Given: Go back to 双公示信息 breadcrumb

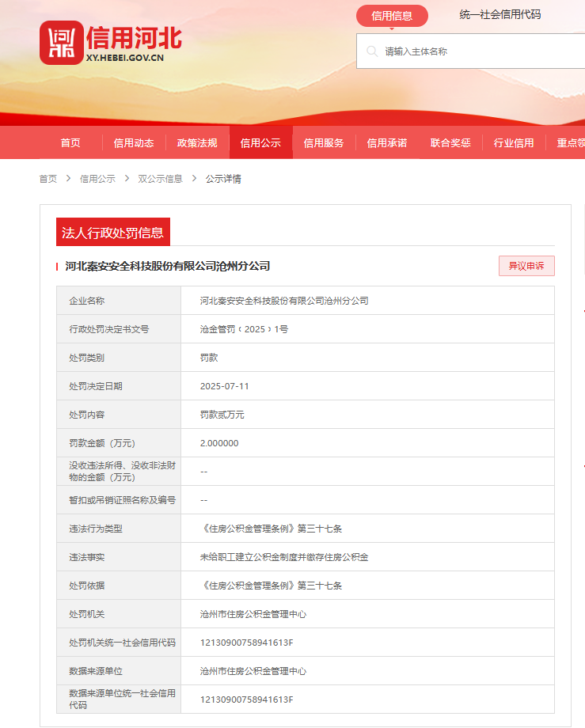Looking at the screenshot, I should click(160, 179).
